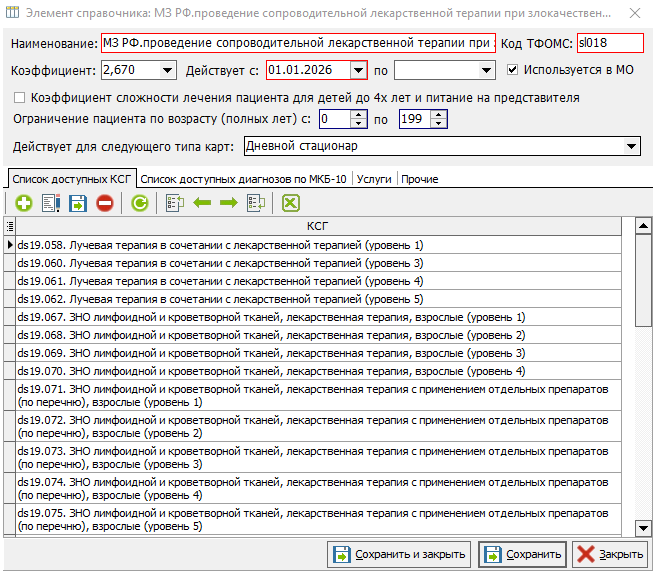Click the minimum age field showing 0
This screenshot has height=572, width=657.
coord(335,119)
